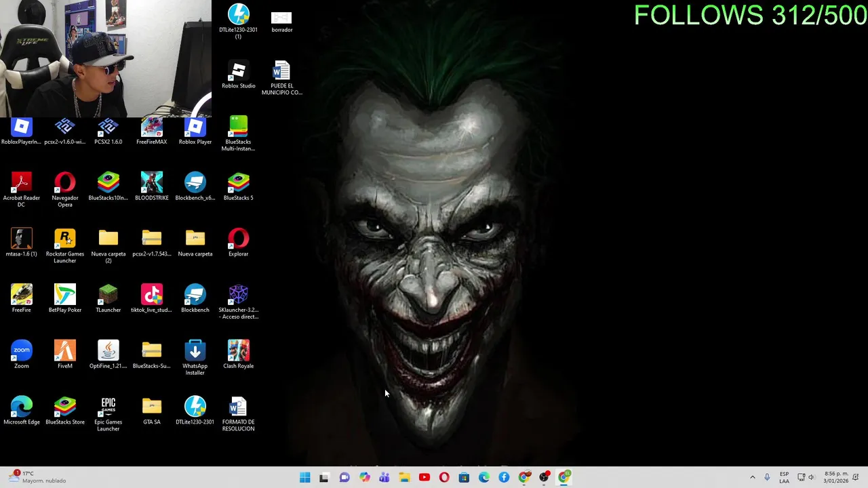
Task: Select the BlueStacks-Su... zipped folder
Action: click(x=152, y=354)
